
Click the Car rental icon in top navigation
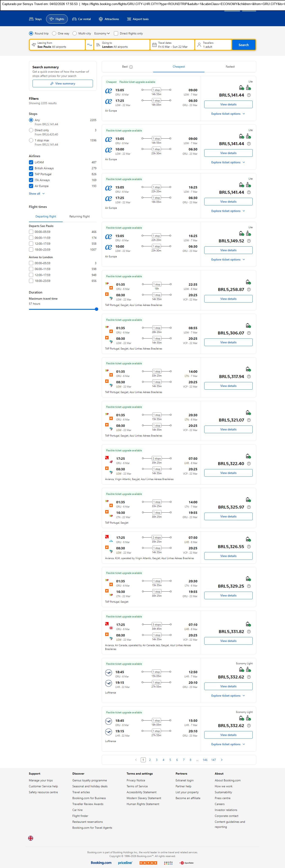[74, 19]
